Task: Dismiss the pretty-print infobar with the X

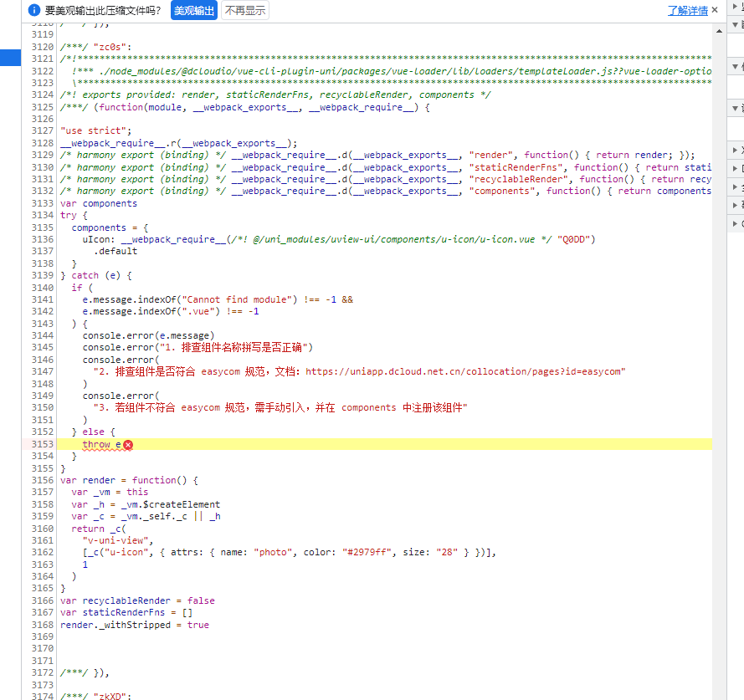Action: click(714, 11)
